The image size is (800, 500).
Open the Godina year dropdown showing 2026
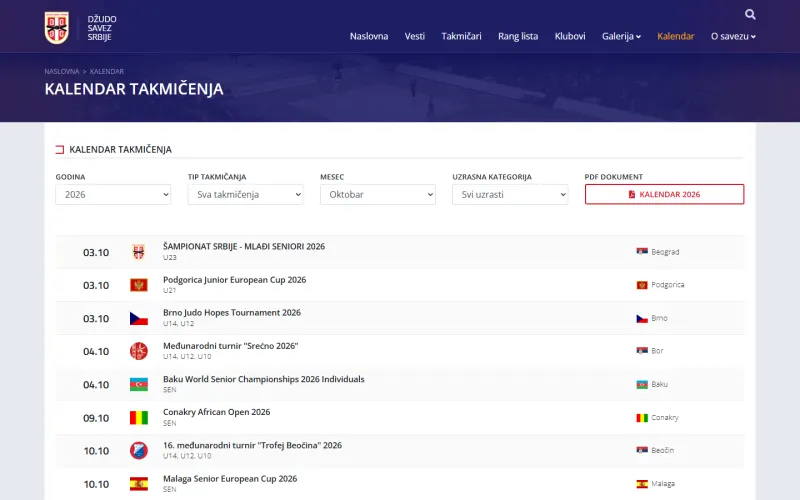tap(113, 194)
